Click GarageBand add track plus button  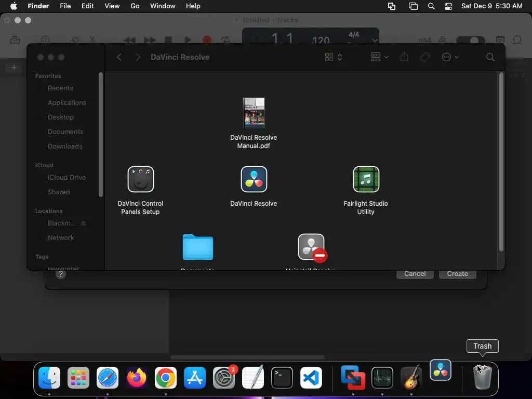[x=14, y=68]
